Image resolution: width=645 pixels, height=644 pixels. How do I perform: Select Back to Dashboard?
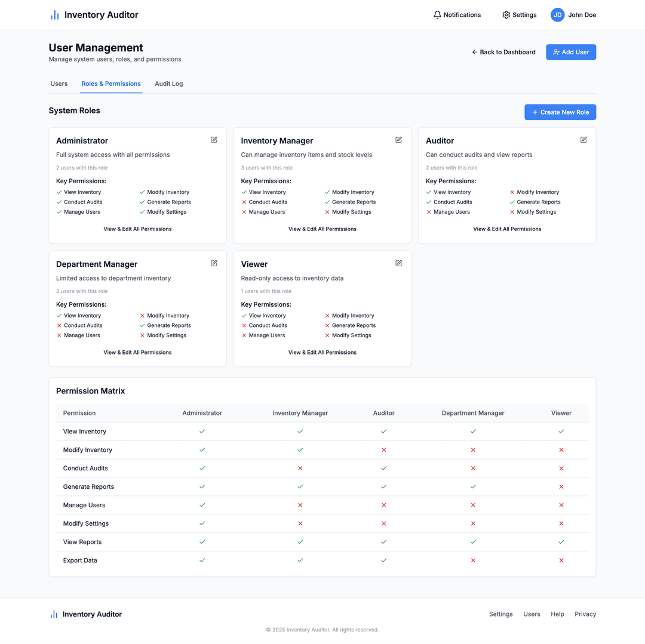tap(503, 52)
